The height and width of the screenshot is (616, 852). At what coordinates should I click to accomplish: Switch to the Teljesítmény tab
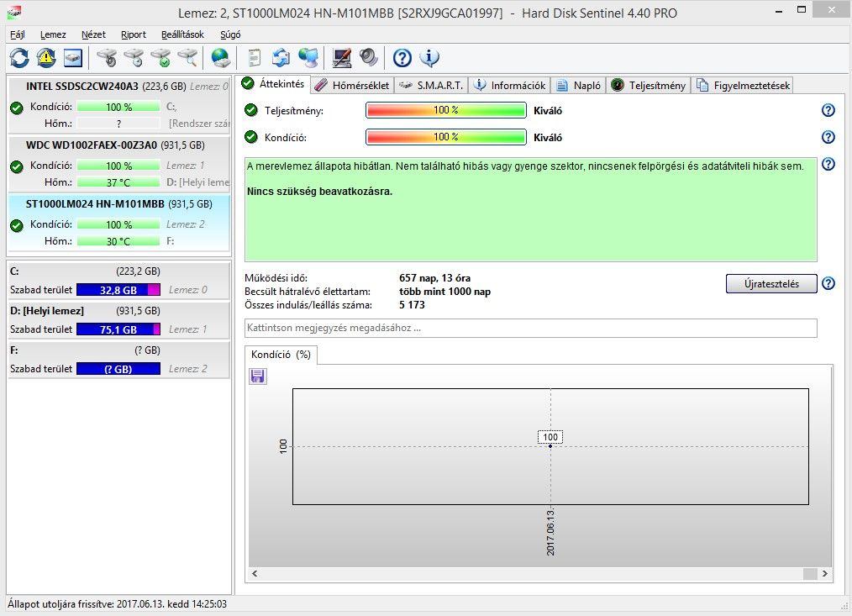(x=648, y=86)
